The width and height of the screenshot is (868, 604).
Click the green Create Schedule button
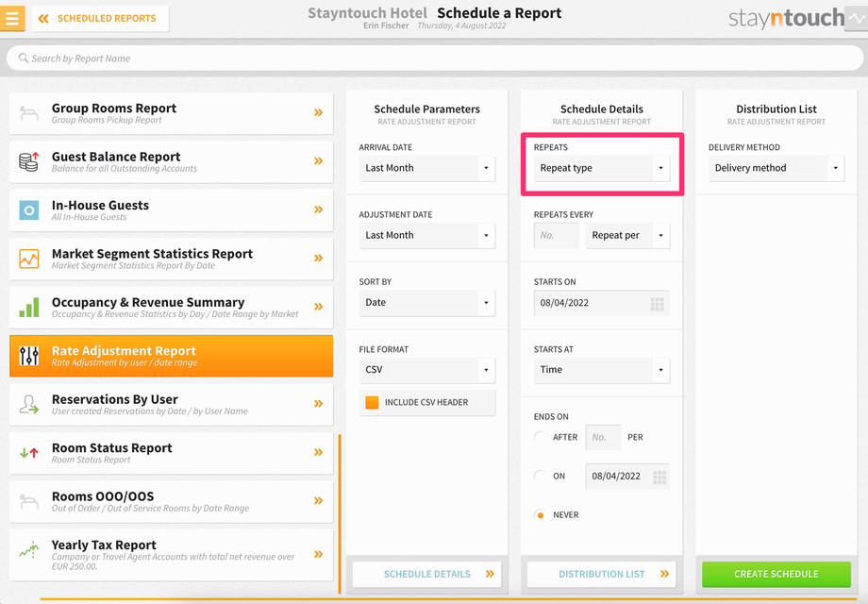click(x=776, y=574)
